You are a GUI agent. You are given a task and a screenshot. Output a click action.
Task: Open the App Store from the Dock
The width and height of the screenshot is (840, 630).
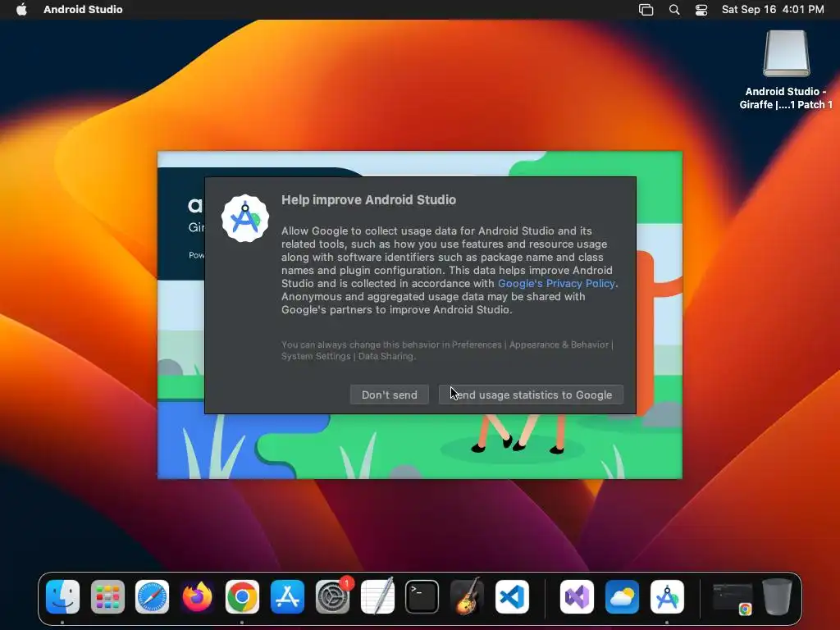pyautogui.click(x=287, y=597)
